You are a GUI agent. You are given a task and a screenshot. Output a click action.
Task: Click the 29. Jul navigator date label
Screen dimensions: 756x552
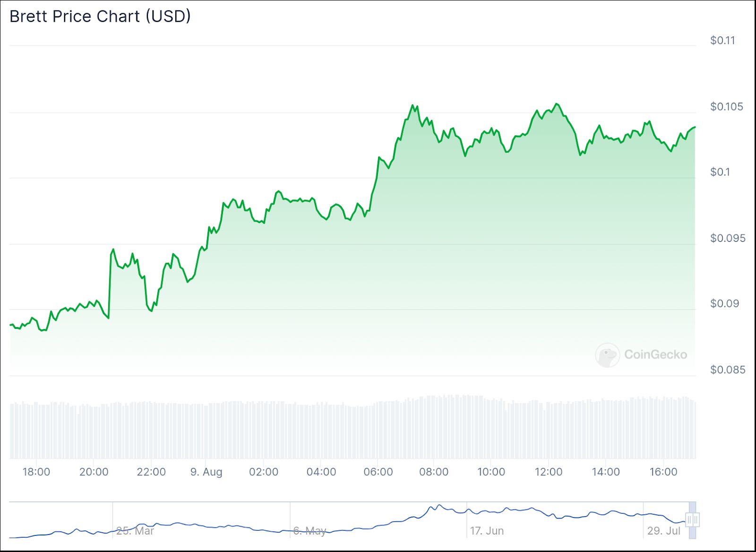[664, 531]
